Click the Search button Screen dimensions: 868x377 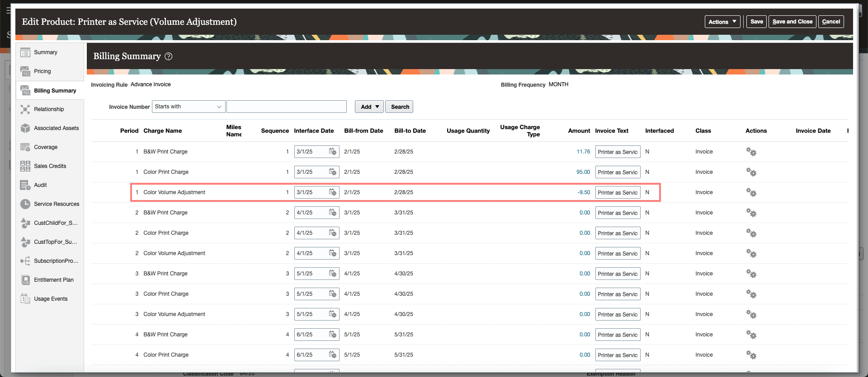tap(400, 107)
